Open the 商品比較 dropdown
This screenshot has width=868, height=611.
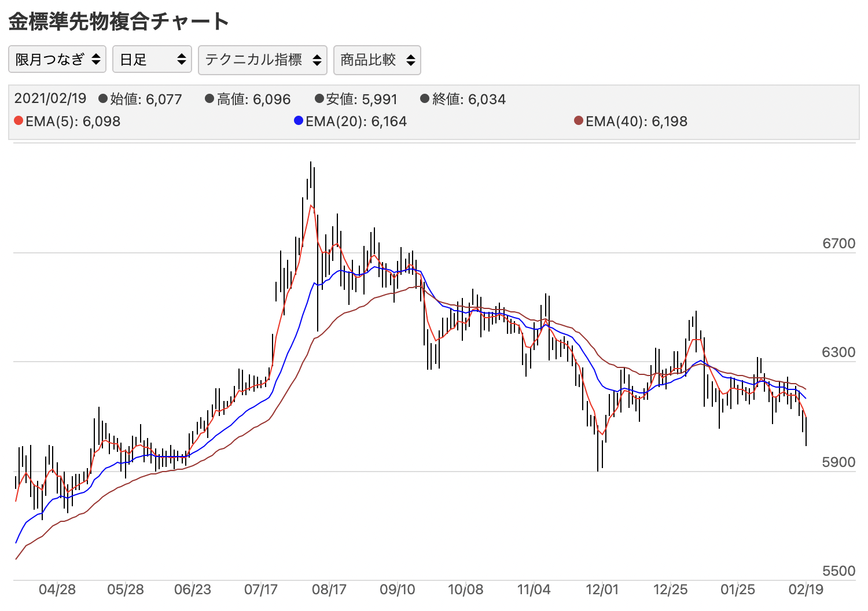tap(377, 60)
